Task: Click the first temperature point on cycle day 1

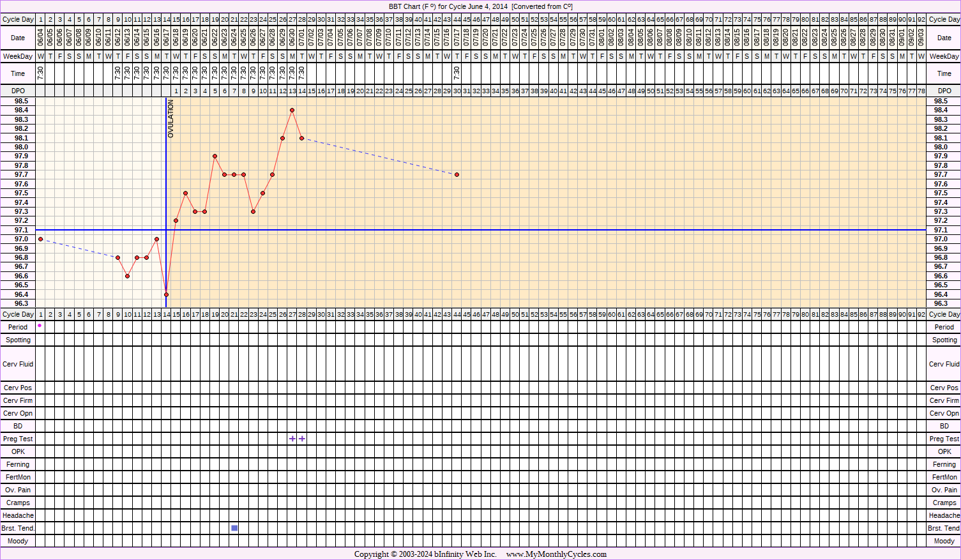Action: pos(41,239)
